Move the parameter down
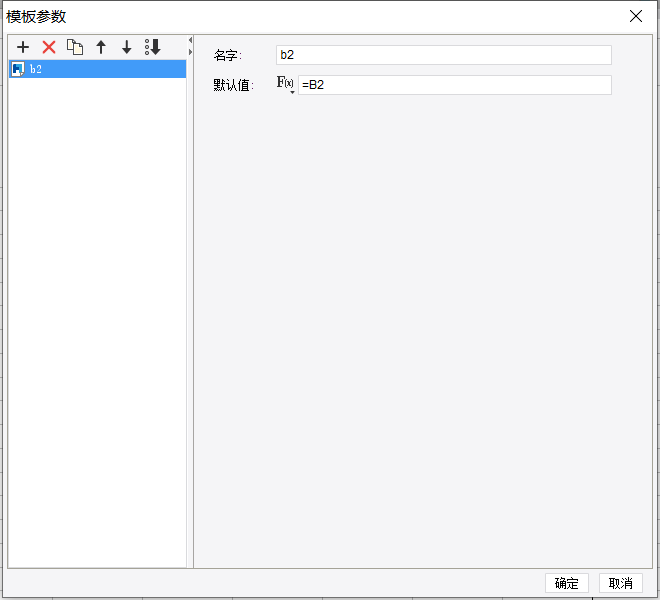 click(127, 47)
